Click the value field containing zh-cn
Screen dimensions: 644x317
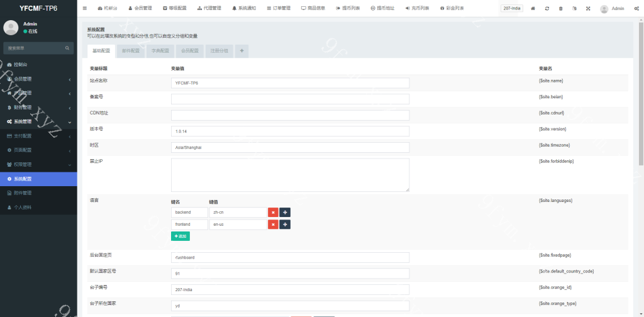[238, 213]
